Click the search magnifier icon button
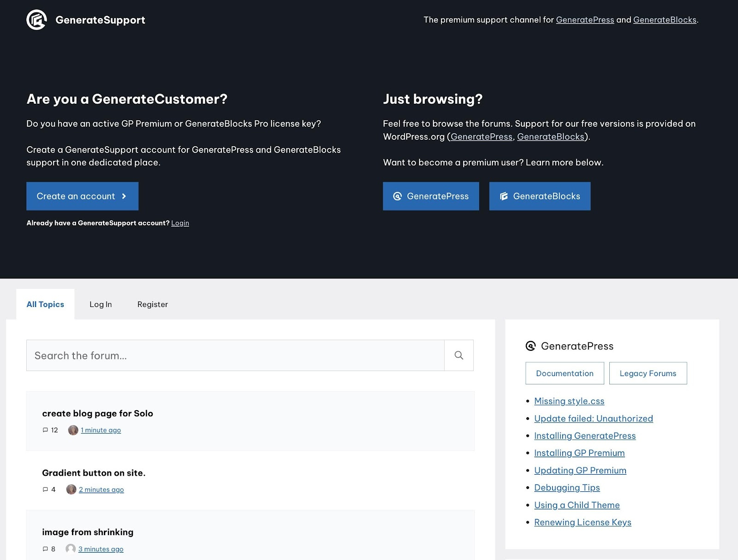The height and width of the screenshot is (560, 738). [459, 355]
